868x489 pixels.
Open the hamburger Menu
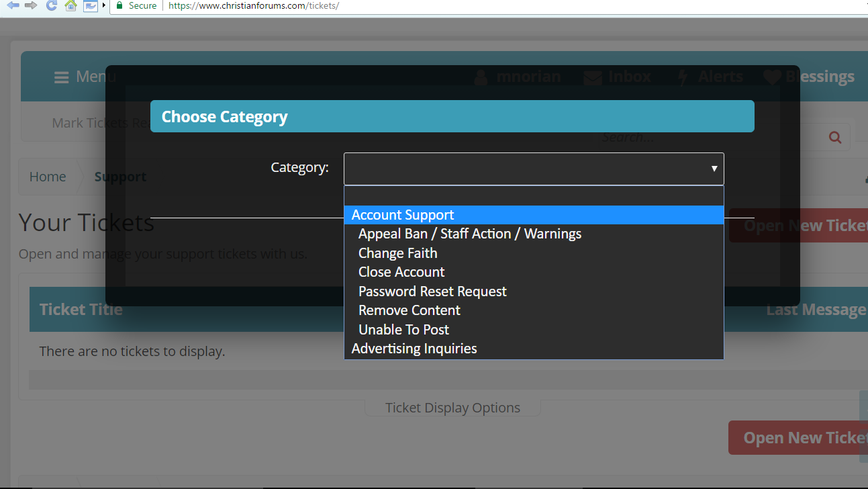pos(85,77)
